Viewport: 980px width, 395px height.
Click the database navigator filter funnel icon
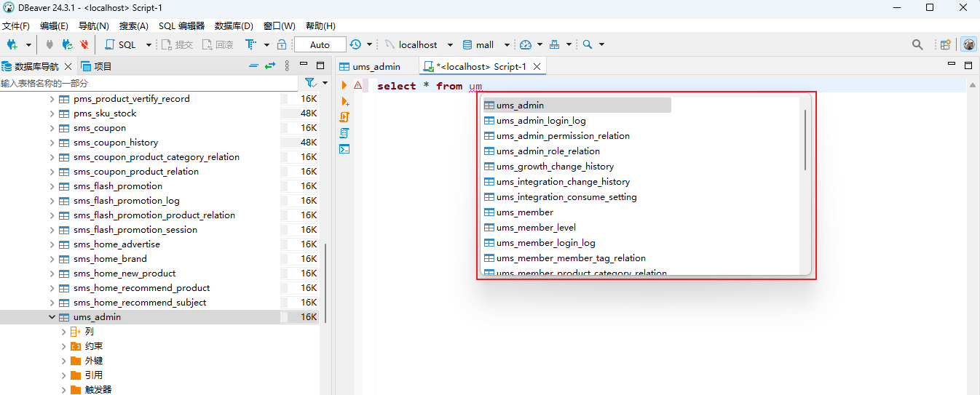pyautogui.click(x=310, y=83)
